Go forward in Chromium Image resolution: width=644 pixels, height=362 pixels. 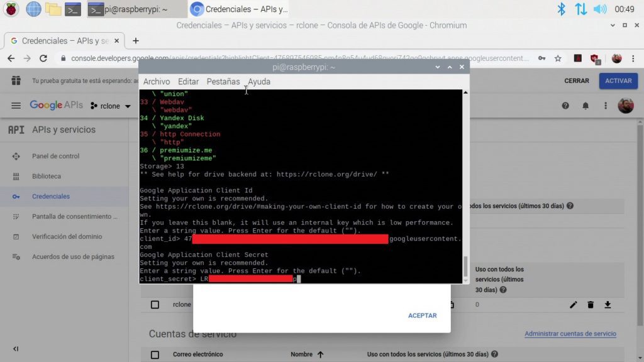[27, 58]
